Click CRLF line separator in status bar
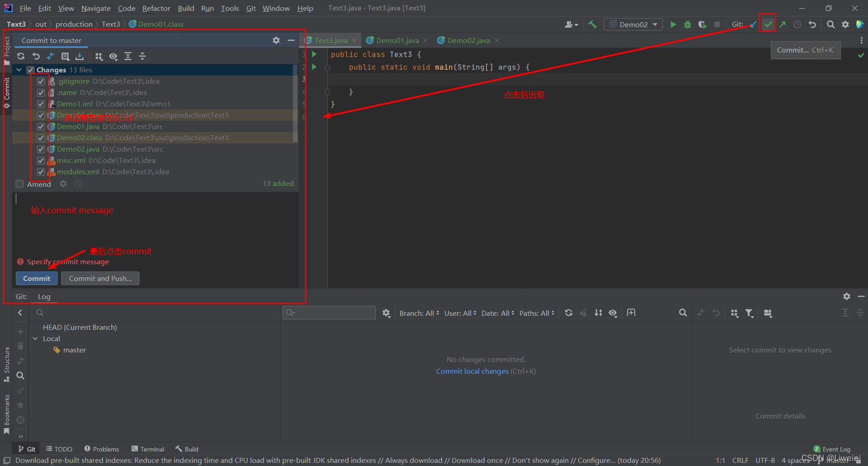 pyautogui.click(x=740, y=461)
